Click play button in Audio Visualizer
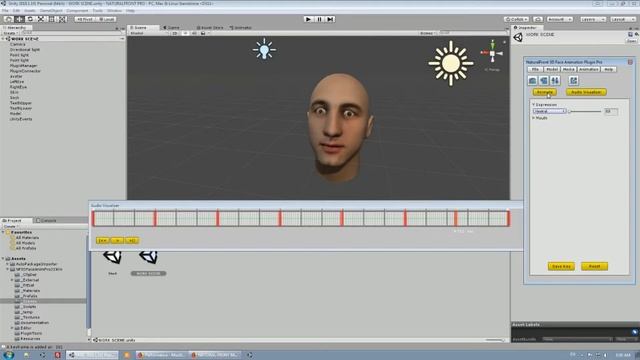 117,241
